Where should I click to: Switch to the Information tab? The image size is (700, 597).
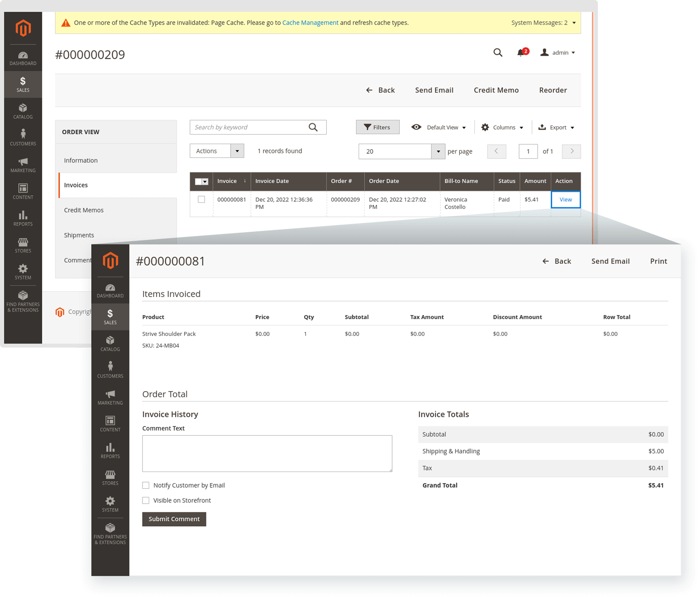point(81,160)
